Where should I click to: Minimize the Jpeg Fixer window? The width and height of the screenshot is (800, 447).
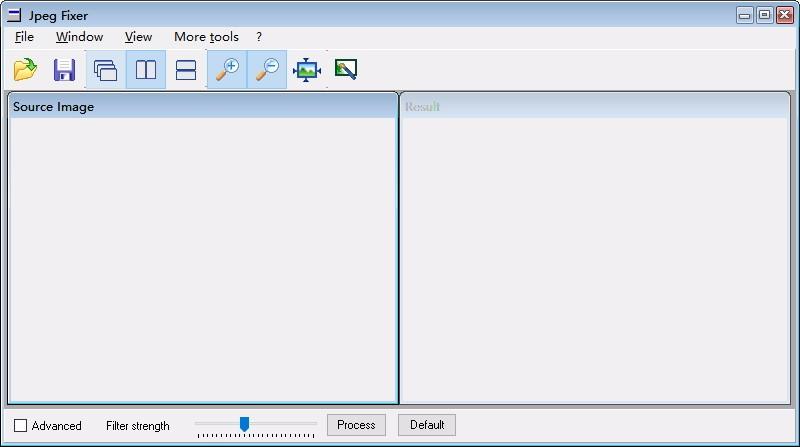[x=745, y=15]
